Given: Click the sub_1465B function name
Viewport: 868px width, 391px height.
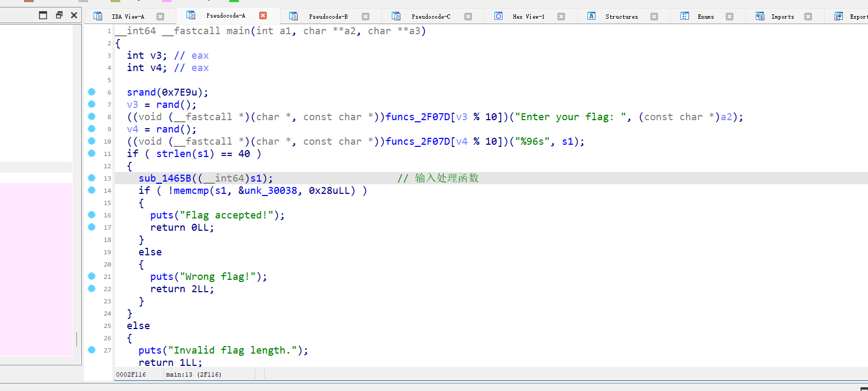Looking at the screenshot, I should point(165,178).
